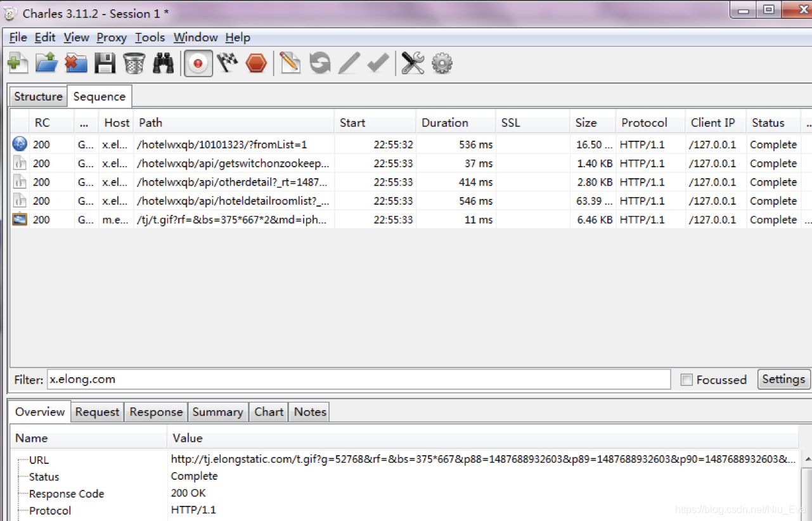Click the 200 OK value
The width and height of the screenshot is (812, 521).
(188, 493)
